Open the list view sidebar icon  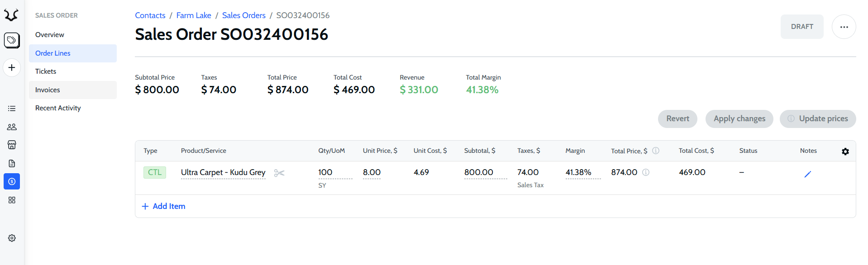[x=12, y=109]
